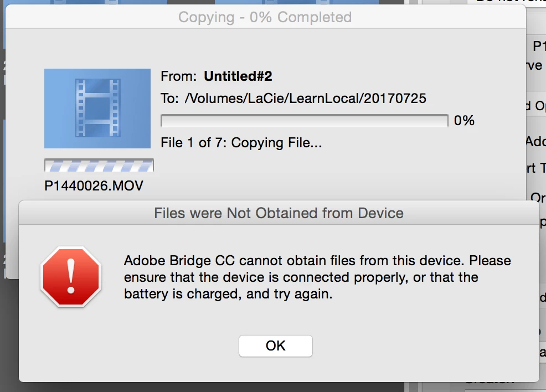Click the 'From:' label
This screenshot has width=546, height=392.
click(179, 76)
